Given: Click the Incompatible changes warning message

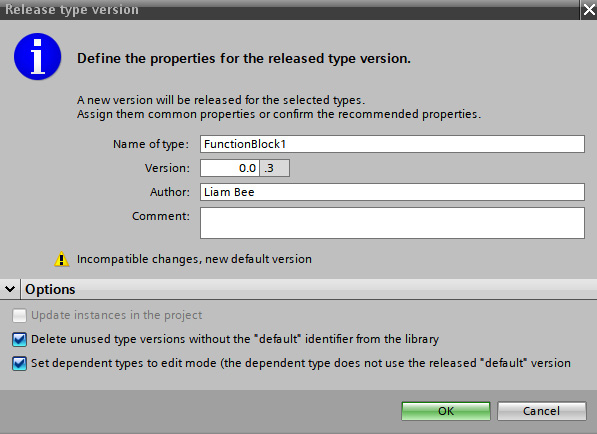Looking at the screenshot, I should click(x=194, y=259).
